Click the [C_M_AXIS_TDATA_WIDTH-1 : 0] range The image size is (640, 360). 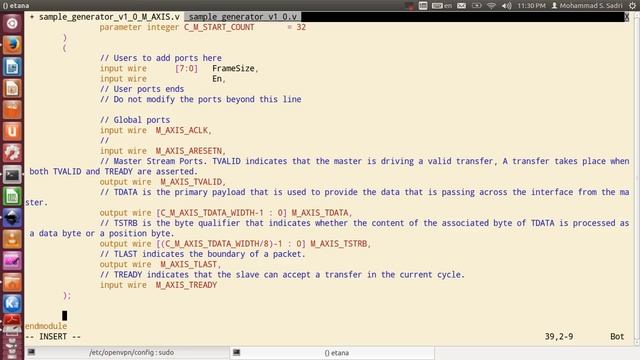[222, 213]
